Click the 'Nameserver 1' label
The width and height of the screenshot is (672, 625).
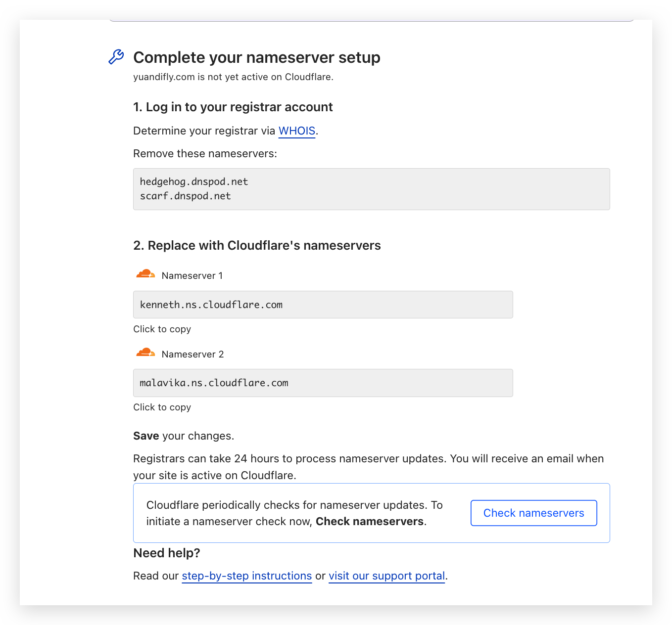point(192,276)
